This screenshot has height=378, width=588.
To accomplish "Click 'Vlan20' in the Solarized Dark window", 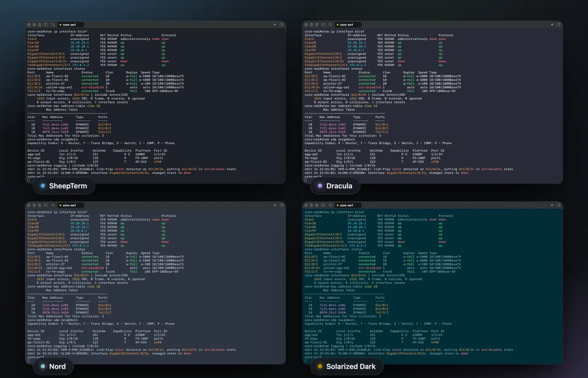I will (310, 227).
